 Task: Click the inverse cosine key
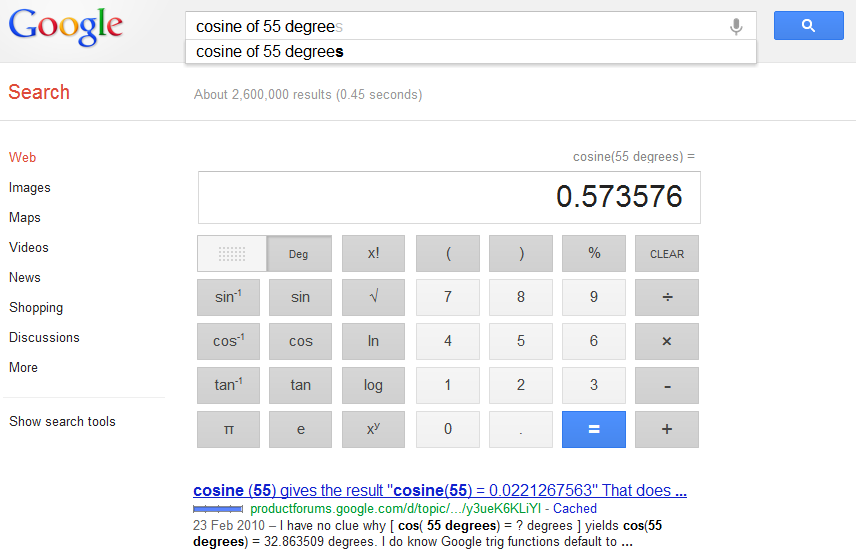228,341
